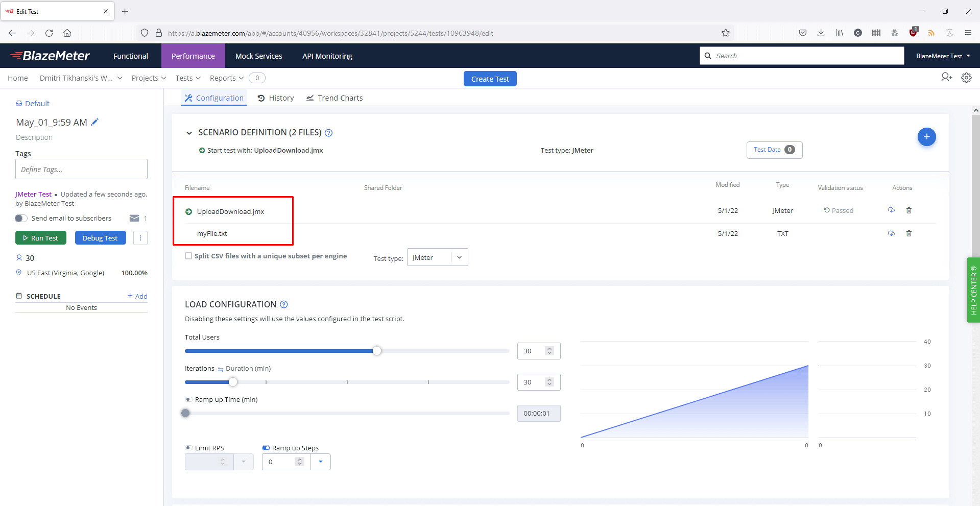The height and width of the screenshot is (506, 980).
Task: Click Create Test button
Action: 490,79
